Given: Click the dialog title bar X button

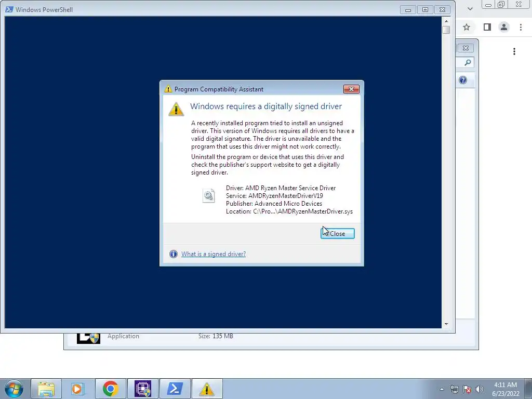Looking at the screenshot, I should click(351, 89).
